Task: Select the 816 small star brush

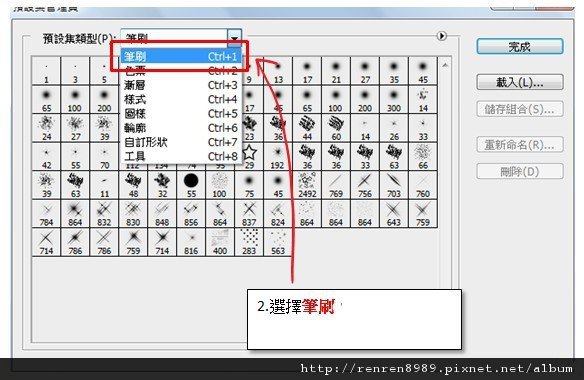Action: pyautogui.click(x=191, y=243)
